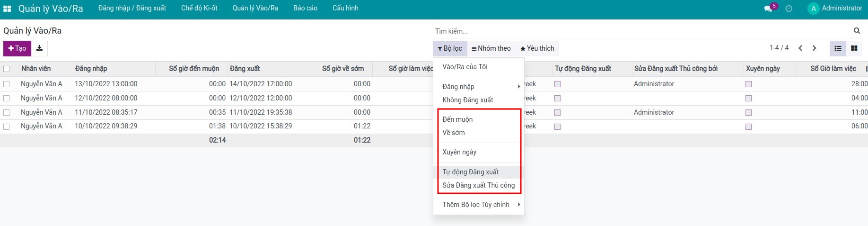Expand Thêm Bộ lọc Tùy chỉnh
This screenshot has height=226, width=868.
[x=480, y=205]
